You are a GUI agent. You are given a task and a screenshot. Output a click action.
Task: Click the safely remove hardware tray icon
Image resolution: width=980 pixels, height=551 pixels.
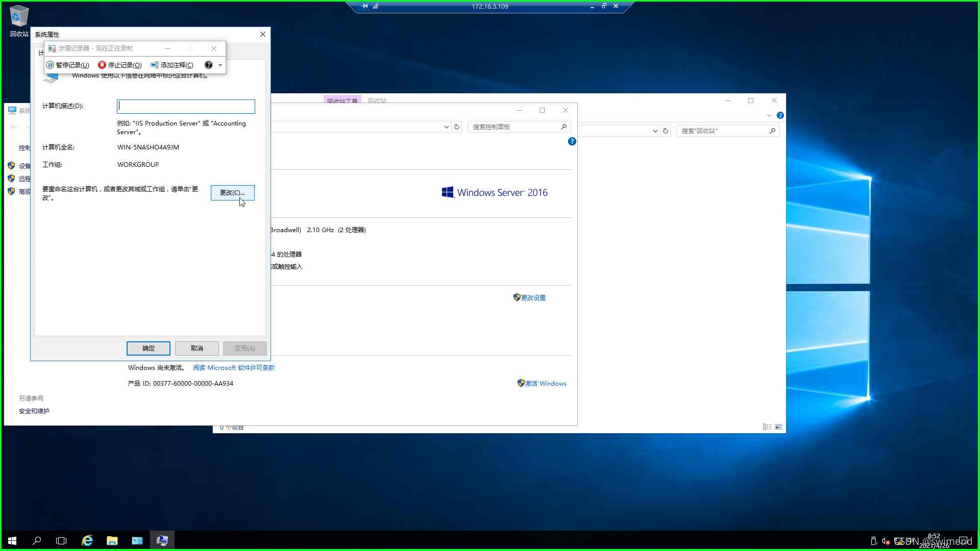click(873, 541)
